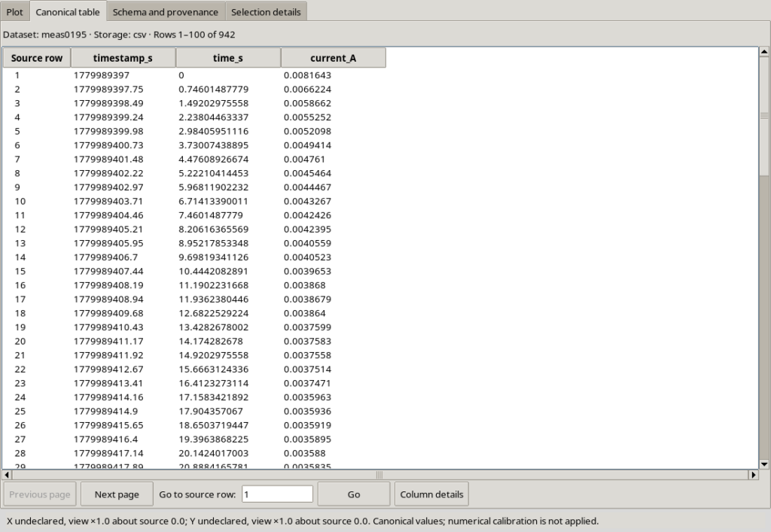The image size is (771, 532).
Task: Select timestamp 1779989417.14
Action: (x=108, y=453)
